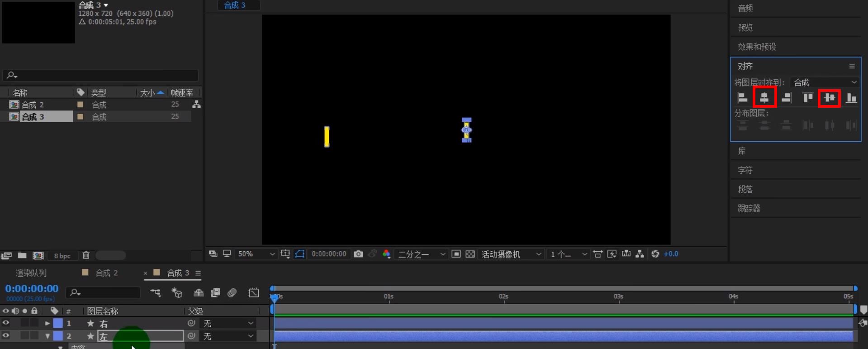Toggle Draft 3D in the timeline
This screenshot has width=868, height=349.
tap(177, 293)
